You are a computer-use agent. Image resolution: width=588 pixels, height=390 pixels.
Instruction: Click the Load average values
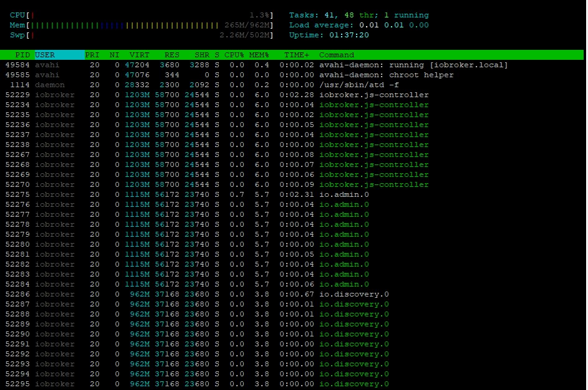click(393, 25)
